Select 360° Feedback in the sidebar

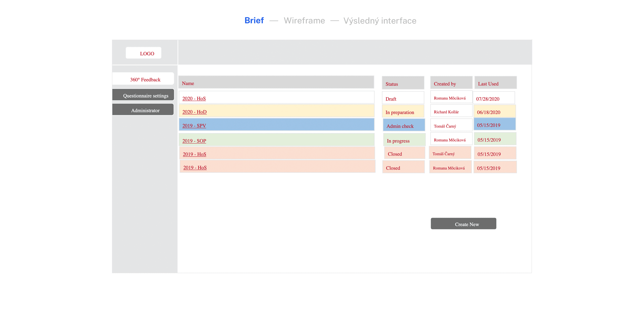[x=143, y=79]
